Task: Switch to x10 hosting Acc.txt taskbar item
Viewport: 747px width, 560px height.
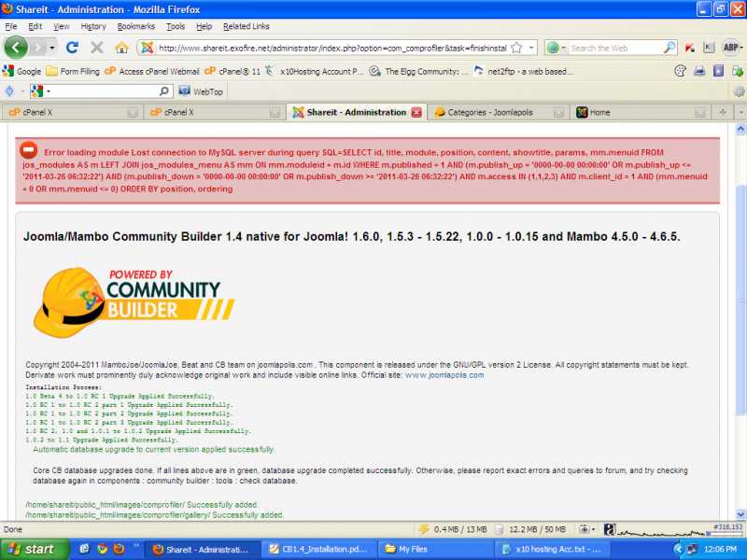Action: click(551, 549)
